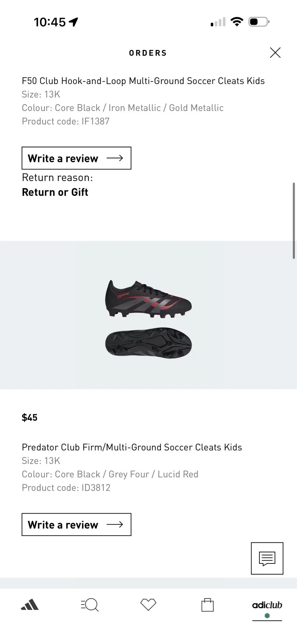This screenshot has height=644, width=297.
Task: Tap the ORDERS header title
Action: point(148,53)
